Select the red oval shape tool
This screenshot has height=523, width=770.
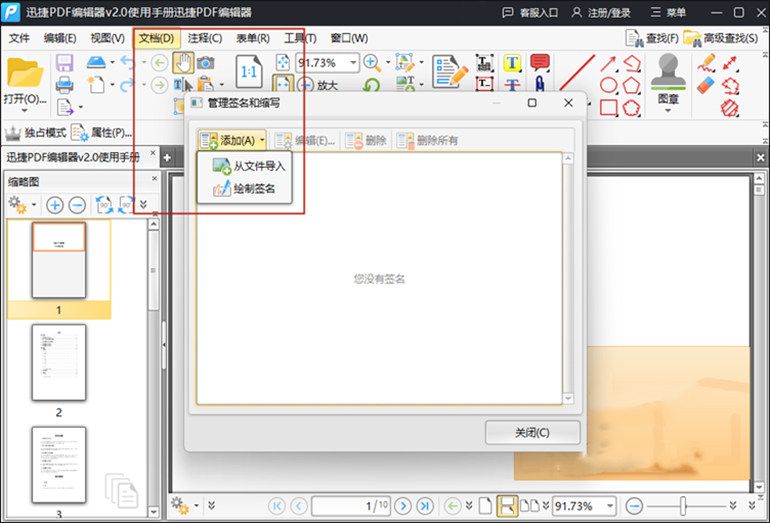(x=608, y=85)
